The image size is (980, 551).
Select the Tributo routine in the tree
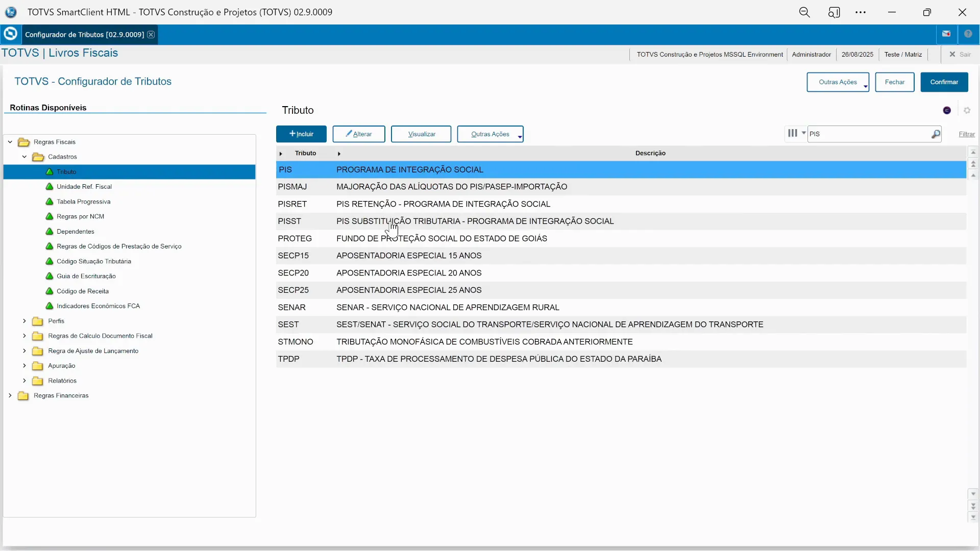click(67, 172)
